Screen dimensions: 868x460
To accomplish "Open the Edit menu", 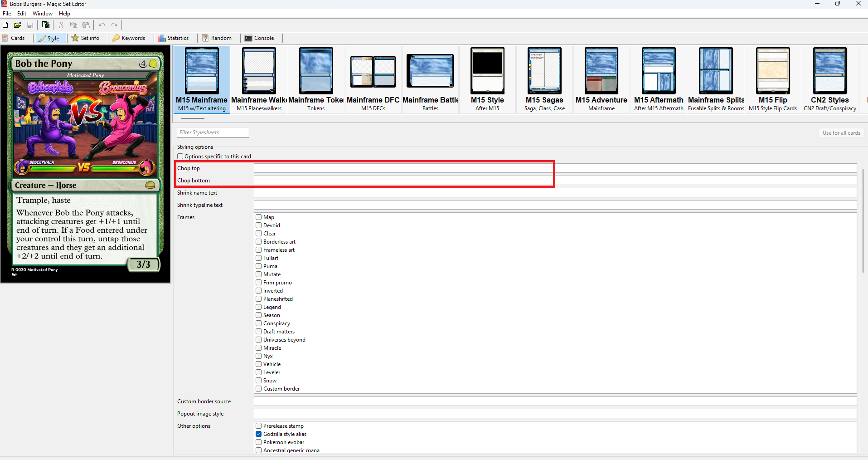I will [x=22, y=14].
